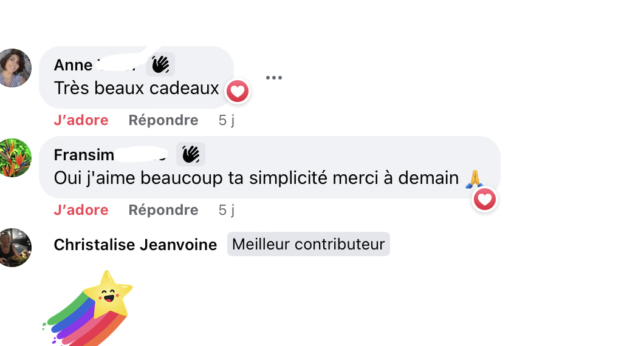
Task: Toggle J'adore on Anne's comment
Action: [x=81, y=120]
